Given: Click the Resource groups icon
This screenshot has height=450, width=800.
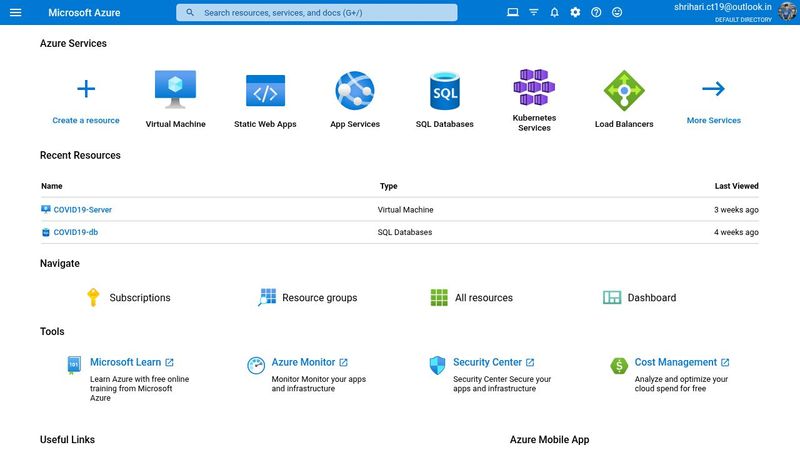Looking at the screenshot, I should click(x=267, y=297).
